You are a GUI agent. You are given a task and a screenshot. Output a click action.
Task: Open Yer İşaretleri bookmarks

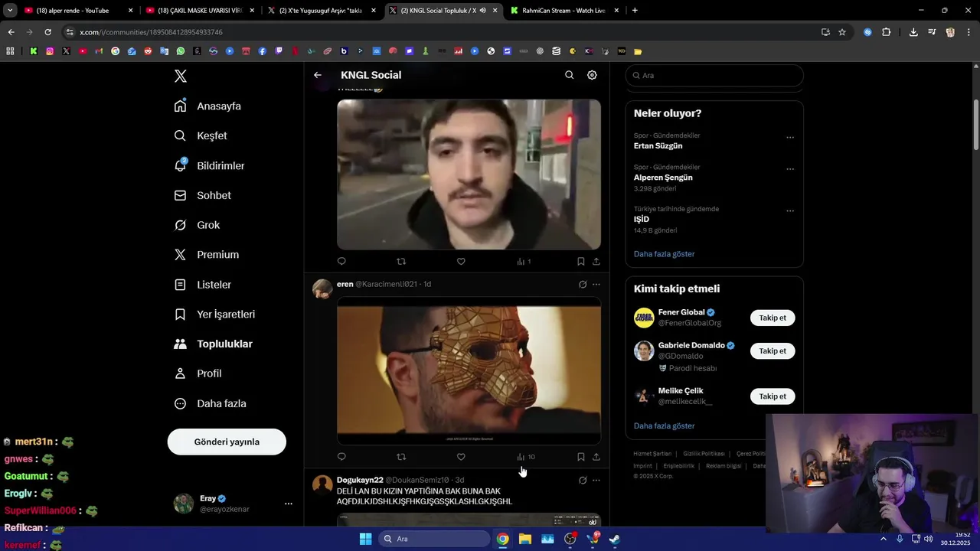215,315
